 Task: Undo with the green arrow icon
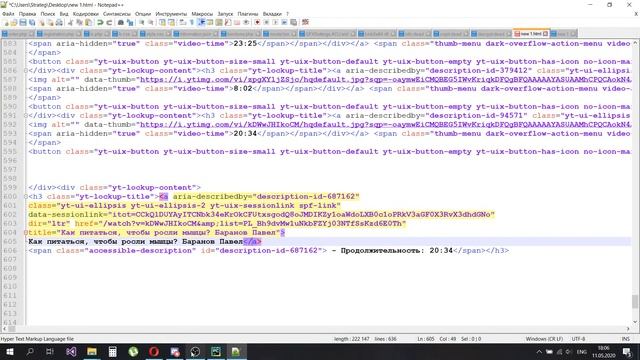click(x=100, y=22)
